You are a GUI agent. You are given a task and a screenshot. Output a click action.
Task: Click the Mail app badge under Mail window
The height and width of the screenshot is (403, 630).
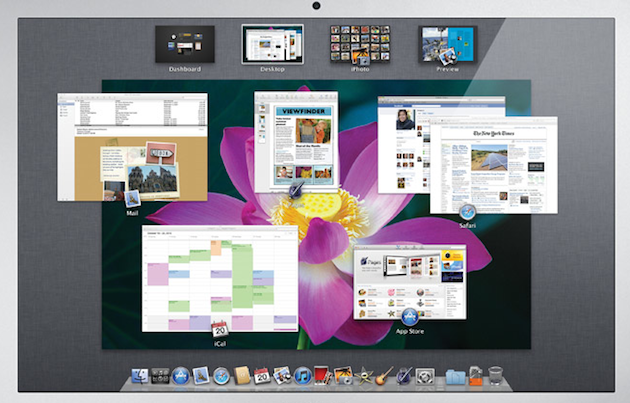[x=132, y=199]
